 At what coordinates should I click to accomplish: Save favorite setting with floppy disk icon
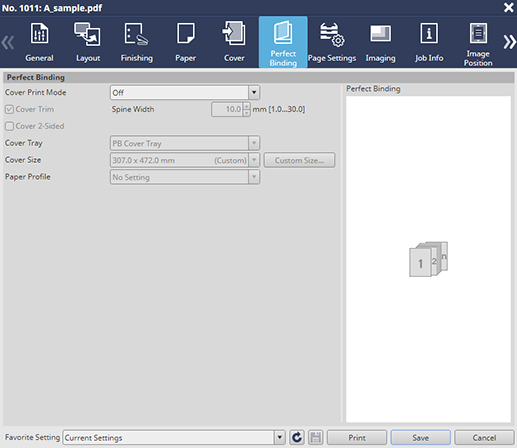point(315,437)
